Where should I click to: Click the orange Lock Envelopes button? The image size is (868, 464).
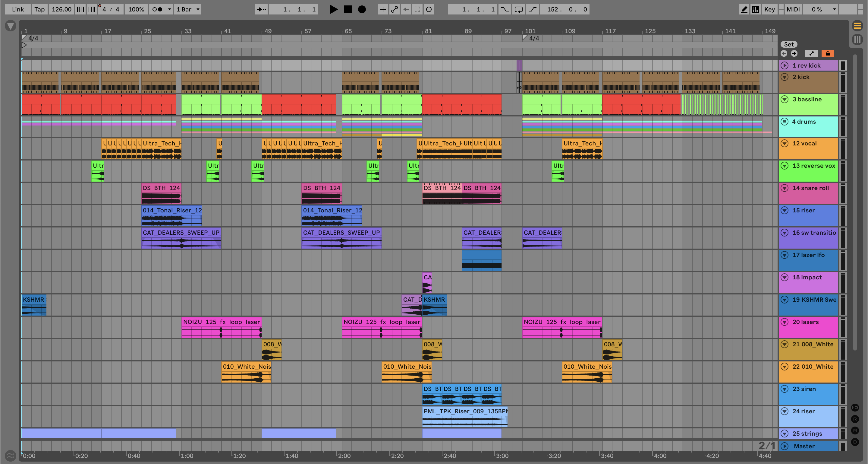(x=828, y=53)
